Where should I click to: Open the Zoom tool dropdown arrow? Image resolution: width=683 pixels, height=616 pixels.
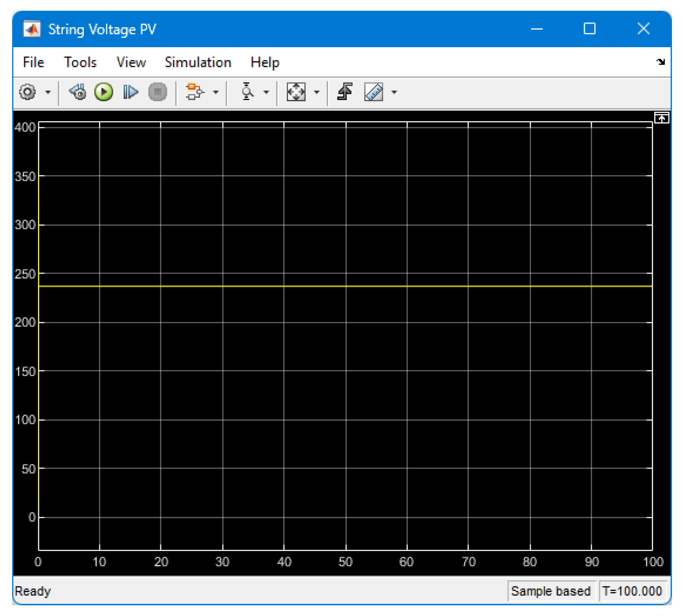266,92
